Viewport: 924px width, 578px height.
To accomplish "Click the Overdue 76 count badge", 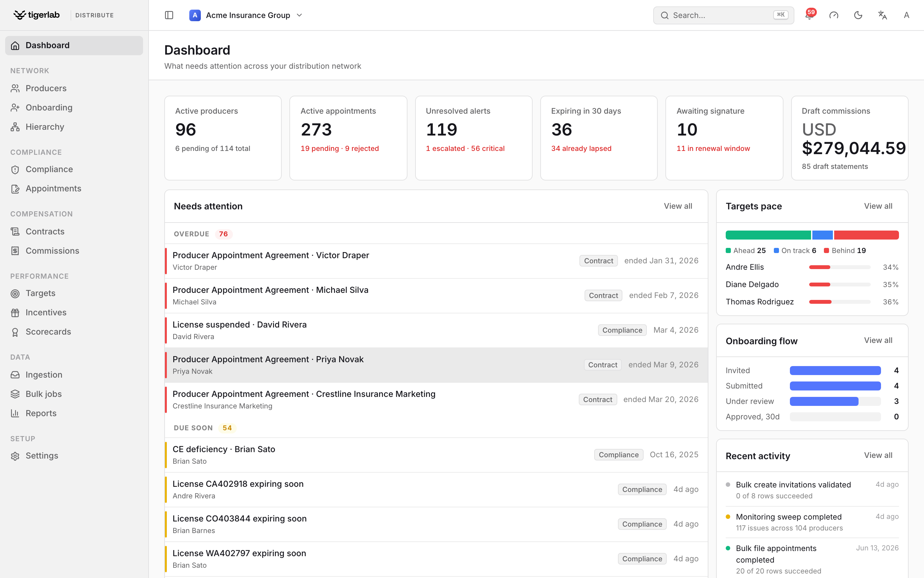I will (223, 234).
